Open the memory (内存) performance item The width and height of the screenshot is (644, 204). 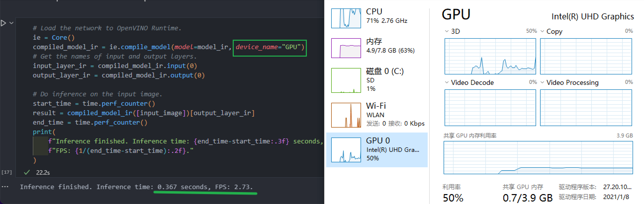pos(377,48)
